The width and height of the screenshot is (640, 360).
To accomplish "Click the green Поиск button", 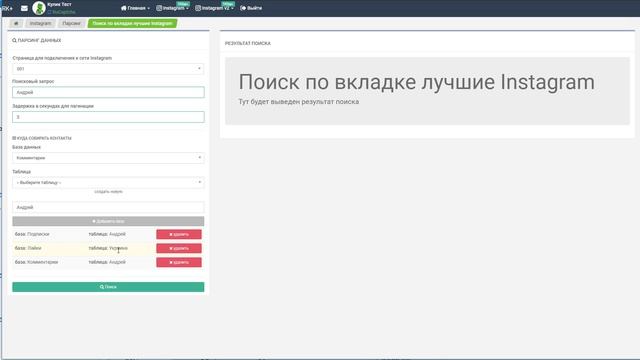I will [108, 287].
